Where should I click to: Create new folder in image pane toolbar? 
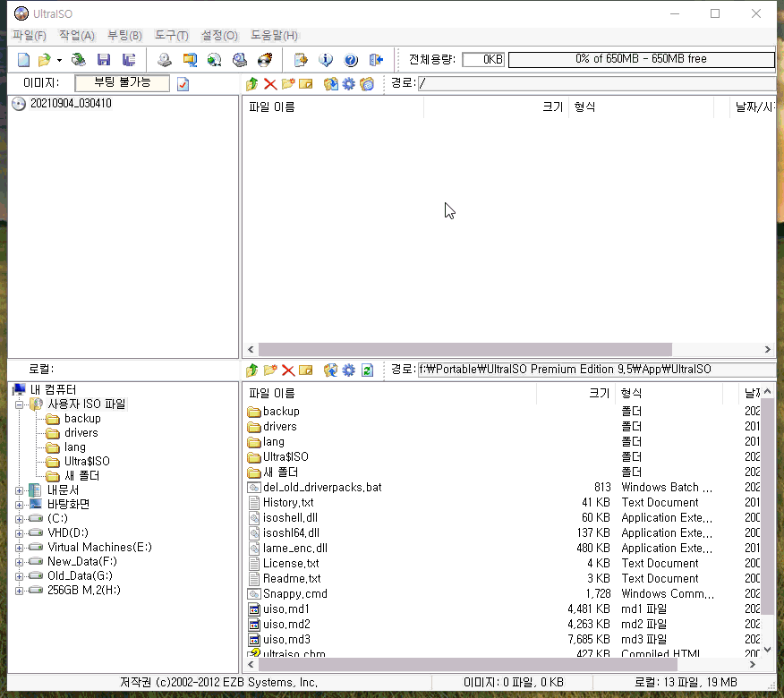click(x=288, y=83)
